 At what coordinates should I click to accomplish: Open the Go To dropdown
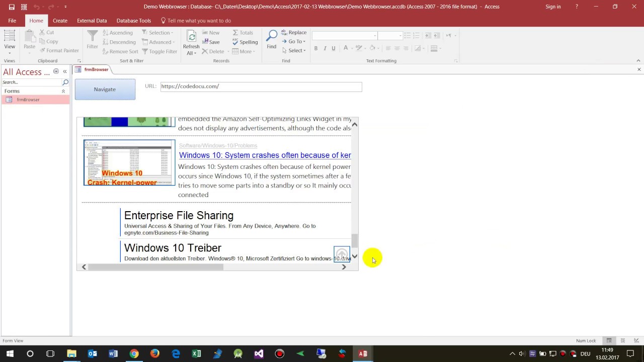pos(293,41)
